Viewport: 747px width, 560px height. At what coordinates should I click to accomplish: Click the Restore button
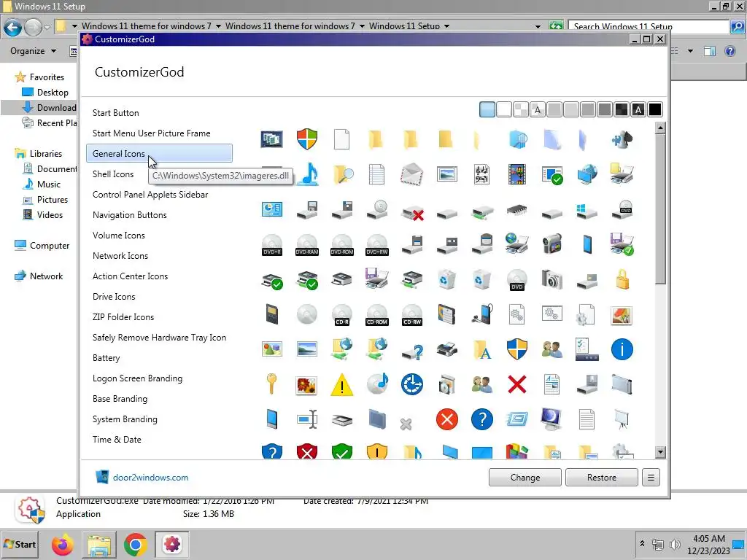click(x=601, y=477)
